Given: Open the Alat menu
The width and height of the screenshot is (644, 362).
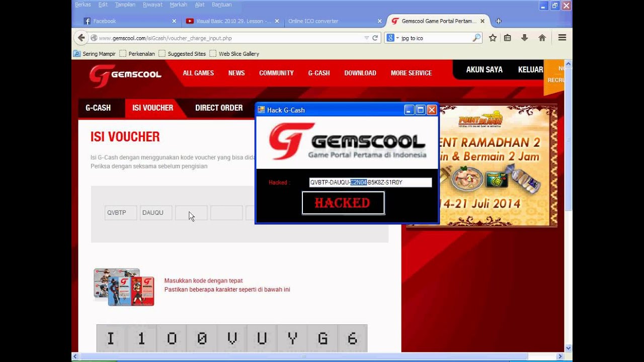Looking at the screenshot, I should coord(200,5).
